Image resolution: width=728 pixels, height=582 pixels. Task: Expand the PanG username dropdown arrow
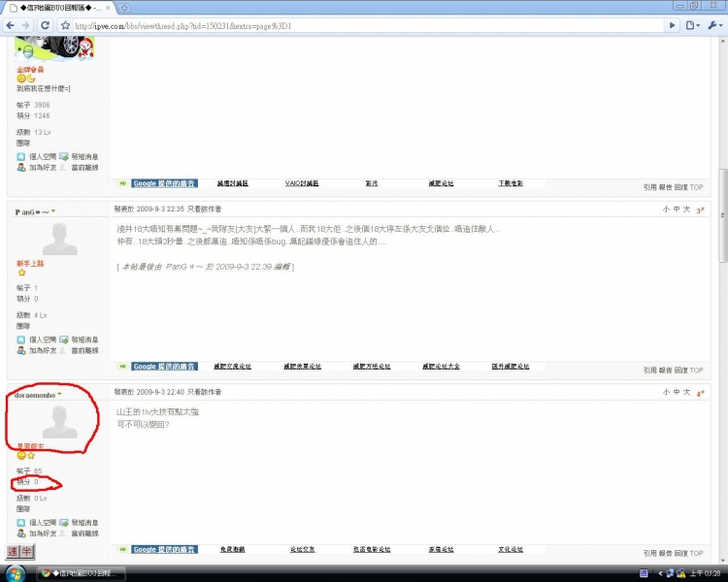point(53,211)
